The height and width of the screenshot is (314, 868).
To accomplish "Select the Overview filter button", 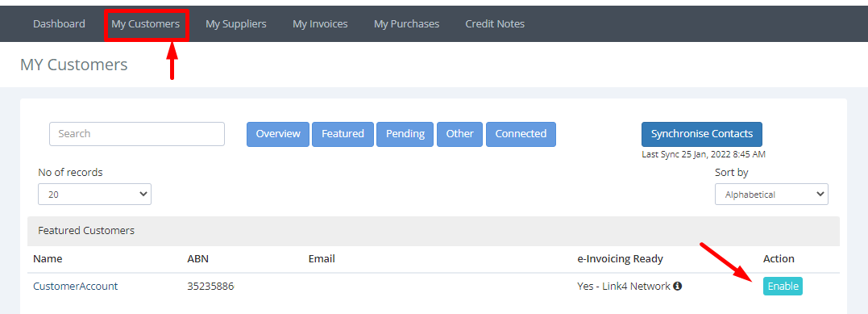I will point(278,134).
